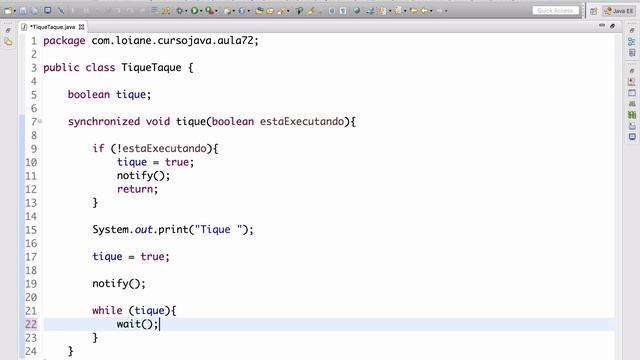Click the 'while (tique){' statement
This screenshot has height=360, width=640.
134,310
